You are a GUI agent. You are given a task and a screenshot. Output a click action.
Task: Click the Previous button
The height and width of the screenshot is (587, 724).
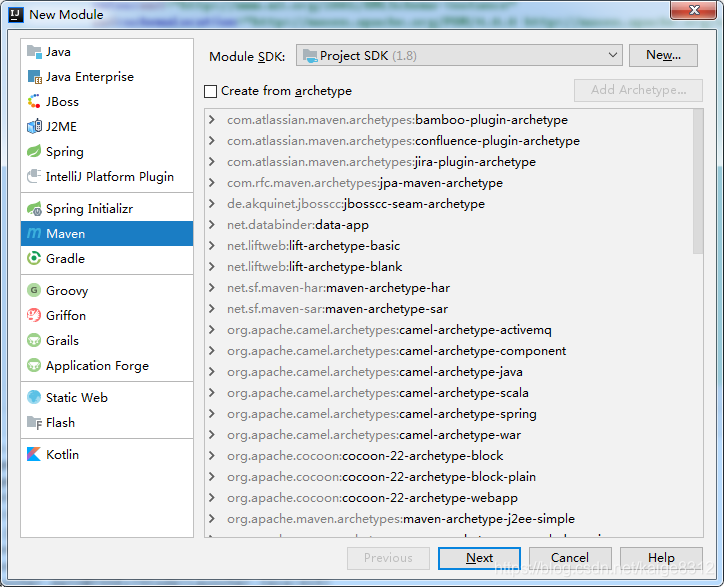pyautogui.click(x=388, y=558)
